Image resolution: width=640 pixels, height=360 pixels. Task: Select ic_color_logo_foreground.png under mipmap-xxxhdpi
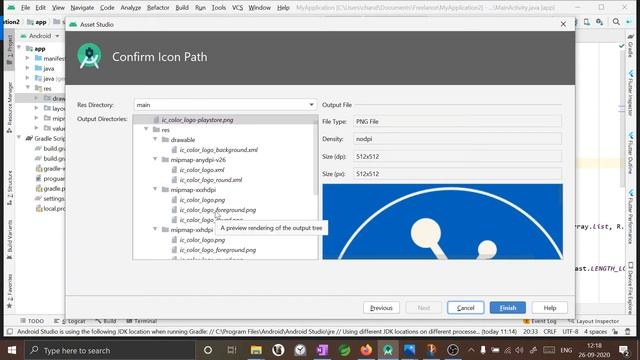(x=218, y=210)
